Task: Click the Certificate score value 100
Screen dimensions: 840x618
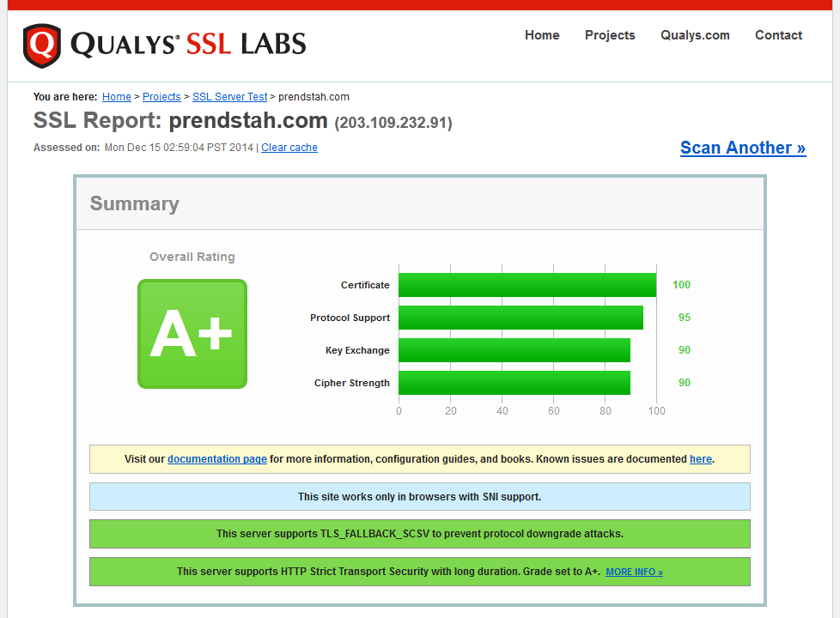Action: tap(681, 285)
